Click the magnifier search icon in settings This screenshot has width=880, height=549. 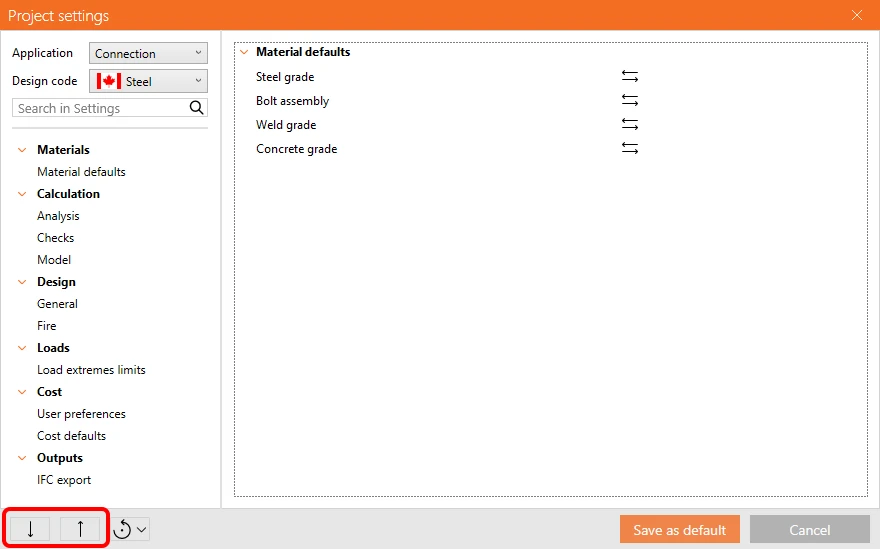tap(196, 108)
